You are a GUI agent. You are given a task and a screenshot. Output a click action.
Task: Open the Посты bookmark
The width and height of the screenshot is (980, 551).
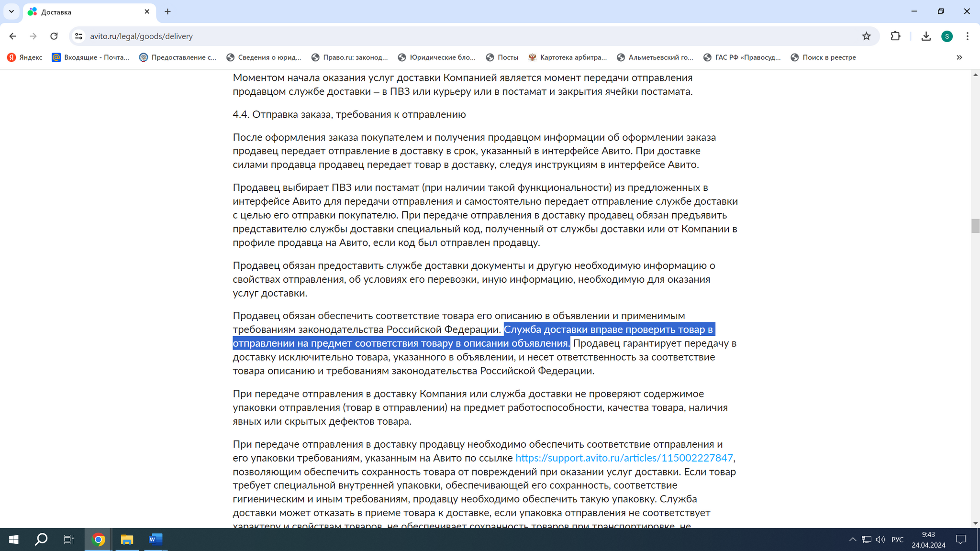502,57
